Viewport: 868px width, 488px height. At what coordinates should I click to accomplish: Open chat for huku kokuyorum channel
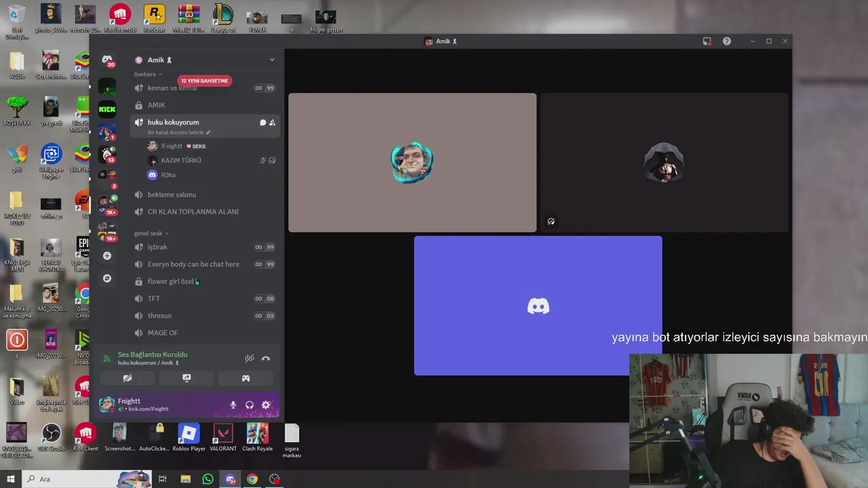coord(262,123)
